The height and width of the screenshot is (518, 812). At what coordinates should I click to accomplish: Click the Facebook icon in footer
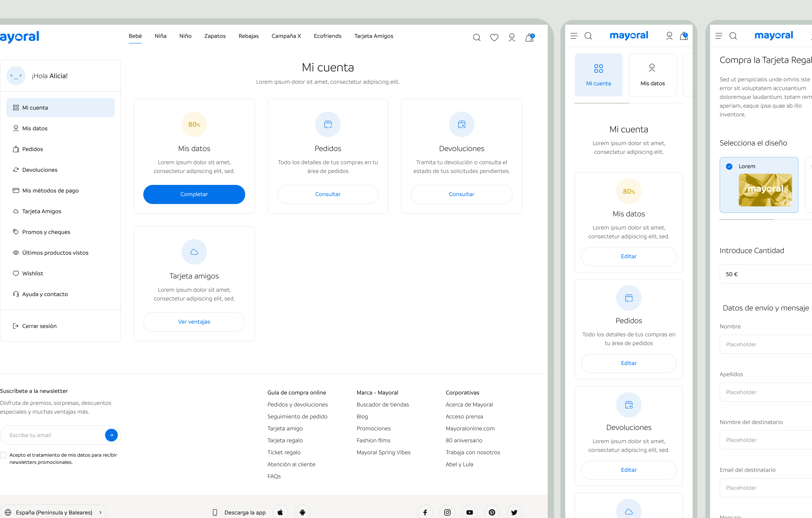425,512
